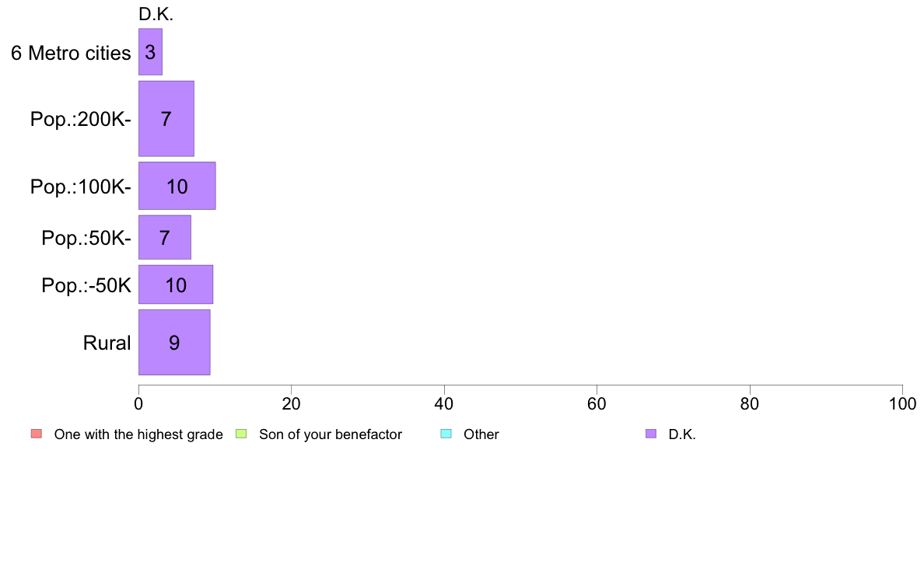Click the D.K. legend text label
The width and height of the screenshot is (924, 572).
(x=682, y=434)
